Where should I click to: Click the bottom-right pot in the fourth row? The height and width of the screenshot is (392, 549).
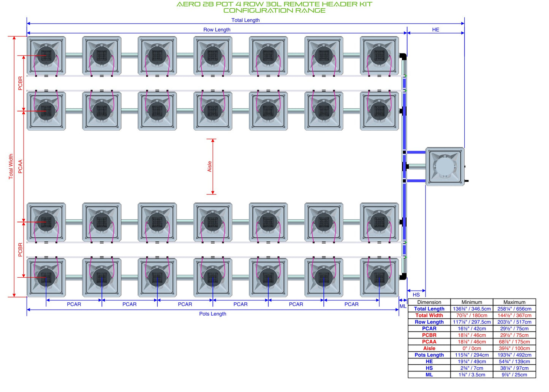point(379,277)
